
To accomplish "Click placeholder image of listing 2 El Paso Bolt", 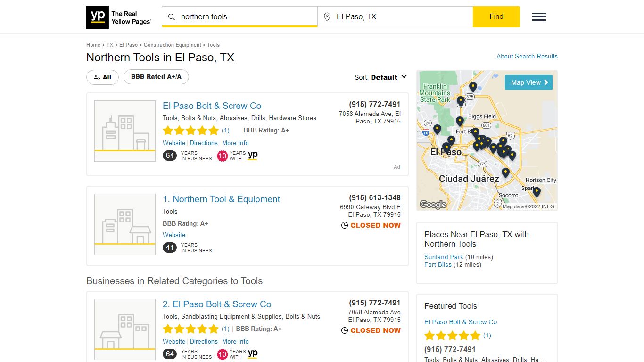I will click(x=125, y=329).
